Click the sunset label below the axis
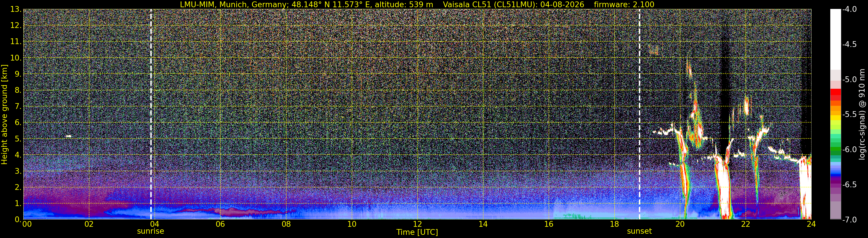Screen dimensions: 868x238 coord(639,231)
